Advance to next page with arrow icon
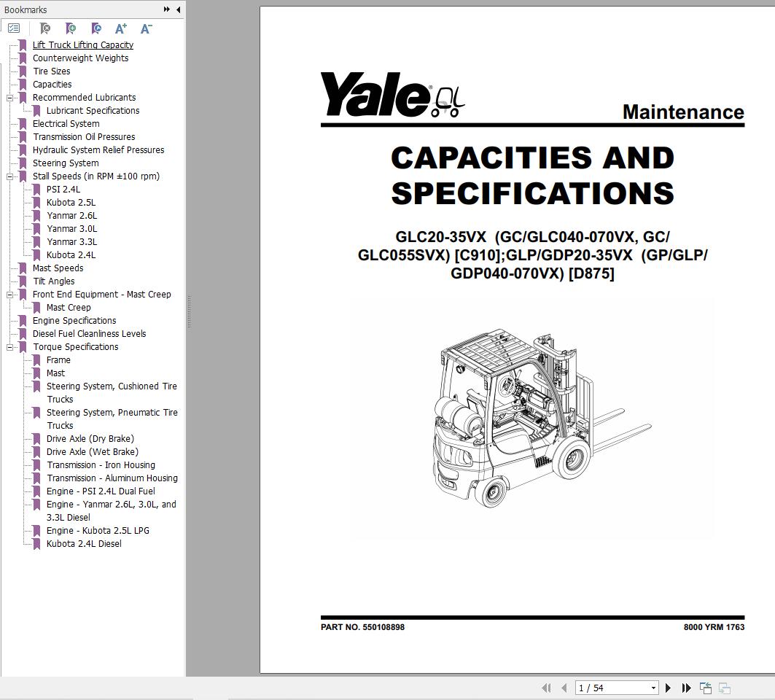This screenshot has height=700, width=775. tap(669, 688)
